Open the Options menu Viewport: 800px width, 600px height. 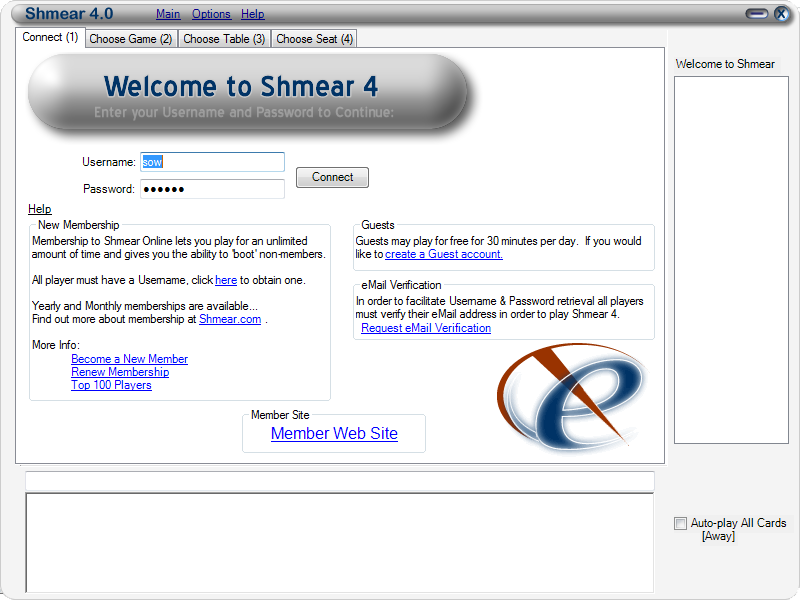211,14
